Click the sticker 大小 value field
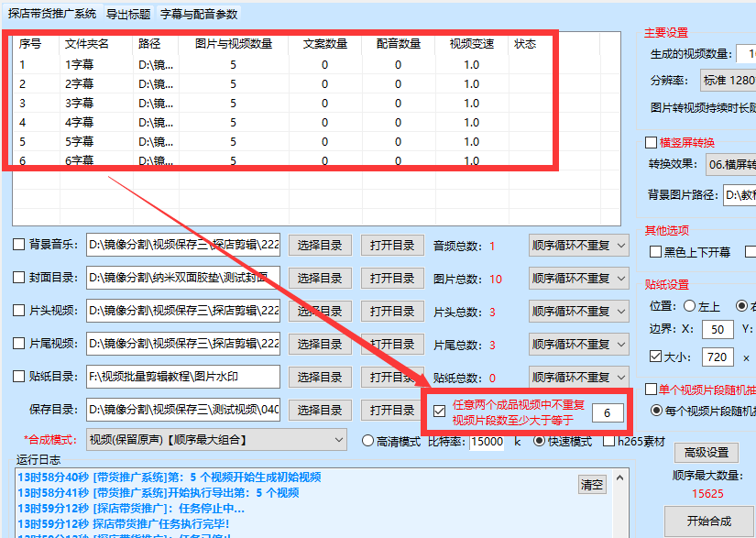Image resolution: width=756 pixels, height=538 pixels. click(718, 357)
